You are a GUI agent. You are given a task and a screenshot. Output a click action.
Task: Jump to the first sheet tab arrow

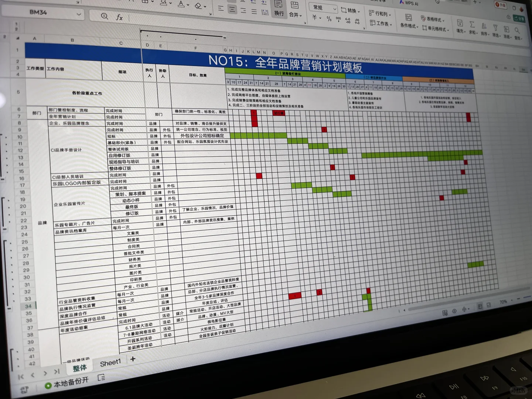point(21,376)
